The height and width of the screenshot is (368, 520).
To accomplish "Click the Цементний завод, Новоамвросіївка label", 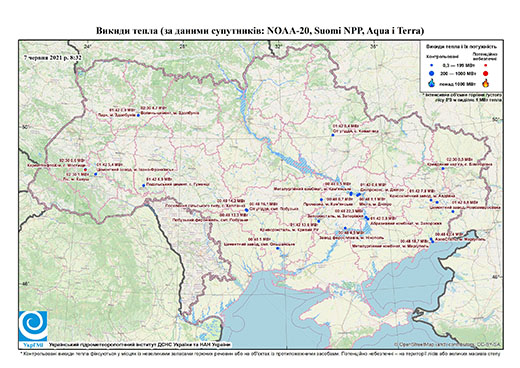I will [x=465, y=207].
